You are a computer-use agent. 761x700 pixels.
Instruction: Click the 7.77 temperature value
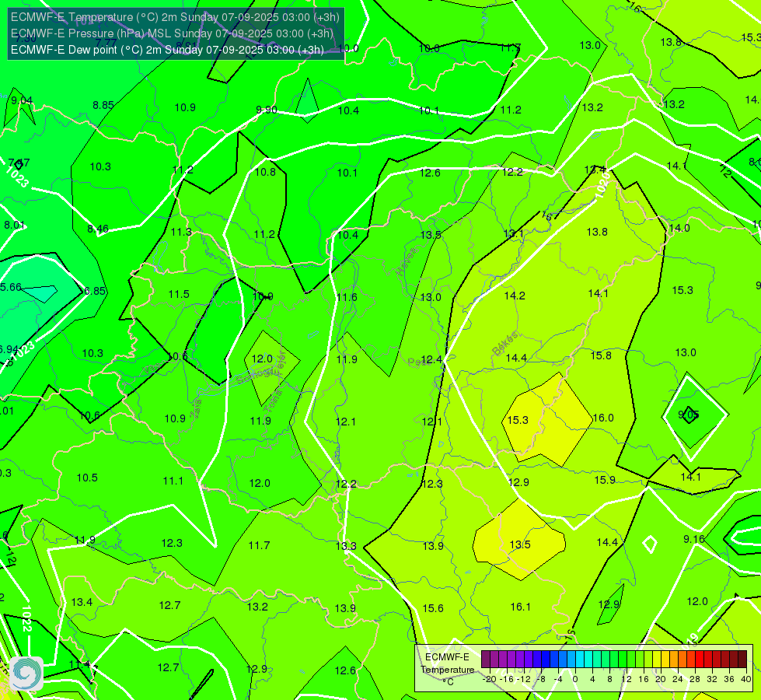click(x=106, y=43)
